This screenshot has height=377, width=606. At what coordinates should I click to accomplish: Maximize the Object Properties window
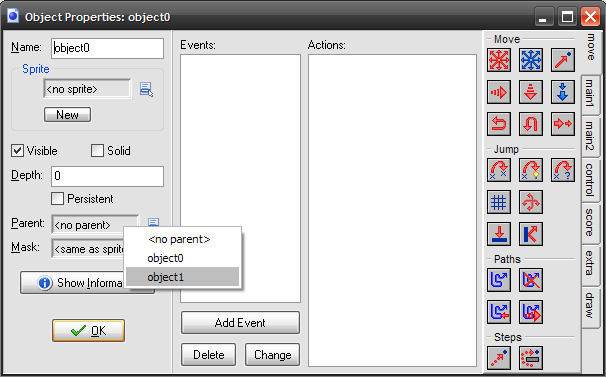567,17
